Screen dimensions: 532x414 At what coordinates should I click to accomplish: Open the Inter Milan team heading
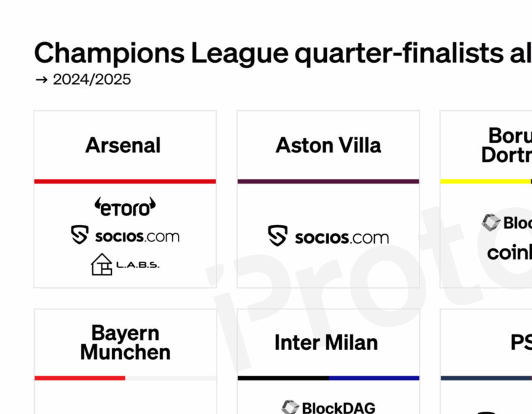pos(326,342)
